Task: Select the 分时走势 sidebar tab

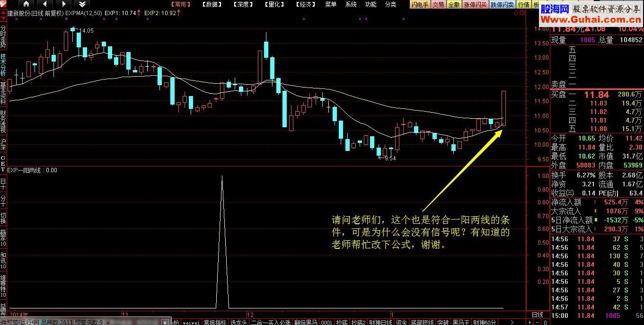Action: [3, 36]
